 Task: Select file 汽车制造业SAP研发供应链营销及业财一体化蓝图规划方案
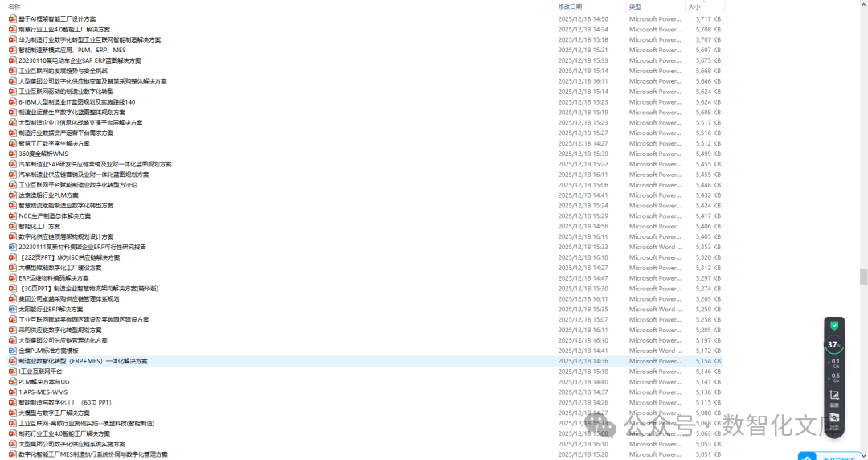coord(95,164)
